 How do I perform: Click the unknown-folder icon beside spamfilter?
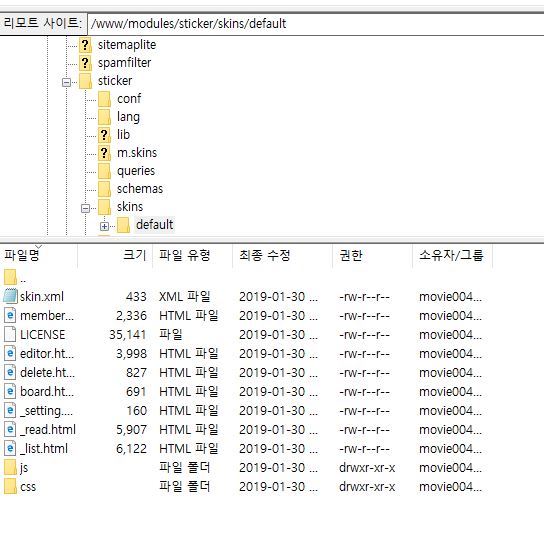tap(85, 63)
